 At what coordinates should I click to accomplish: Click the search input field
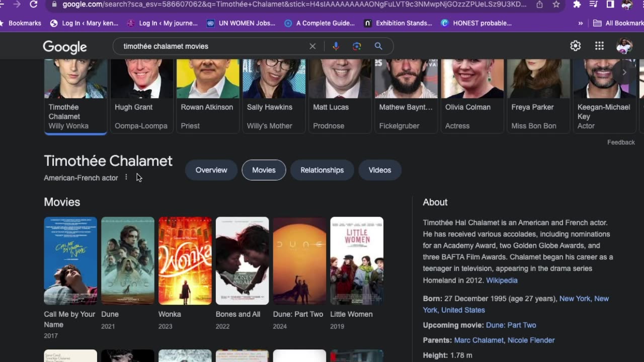pyautogui.click(x=214, y=46)
